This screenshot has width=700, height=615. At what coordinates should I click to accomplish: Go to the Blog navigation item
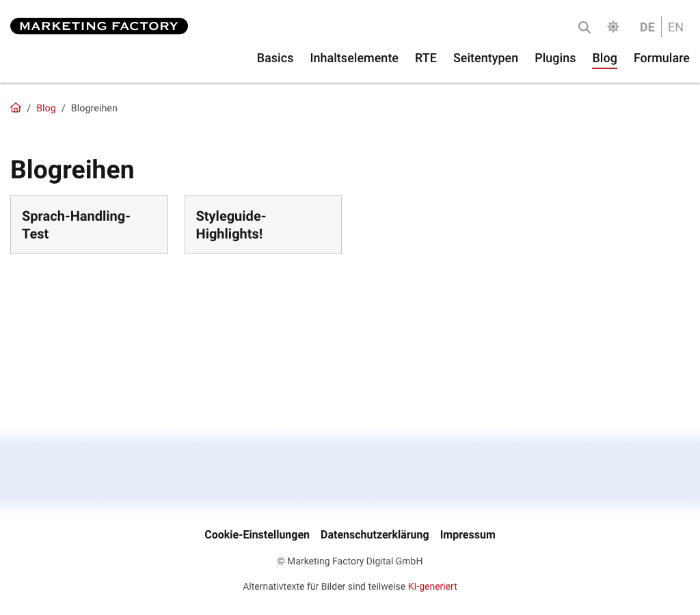(x=604, y=59)
